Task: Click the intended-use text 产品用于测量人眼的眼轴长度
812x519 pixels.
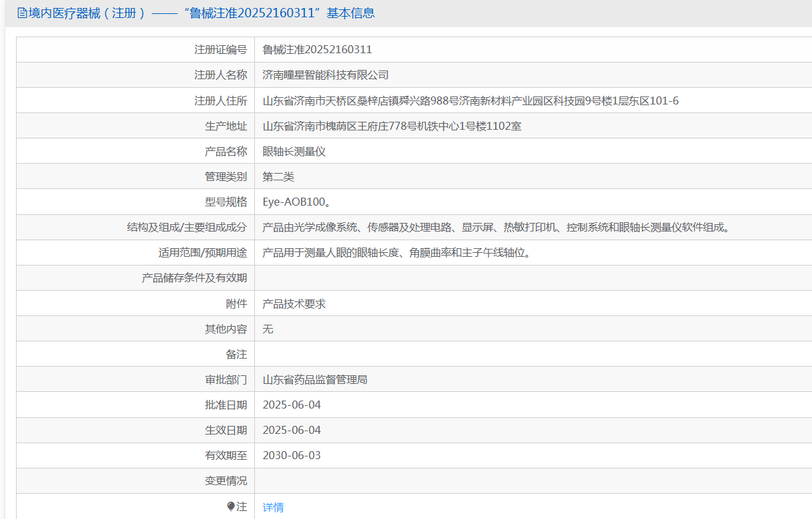Action: tap(399, 252)
